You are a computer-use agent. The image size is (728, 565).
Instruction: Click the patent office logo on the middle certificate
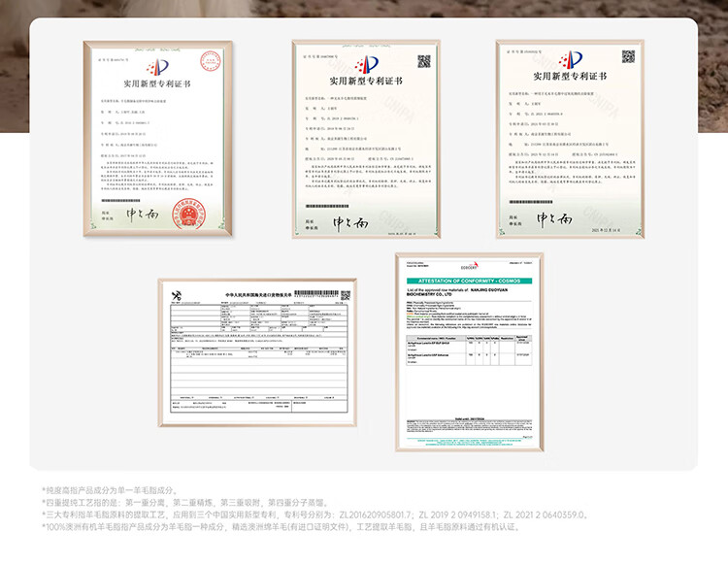click(x=366, y=66)
